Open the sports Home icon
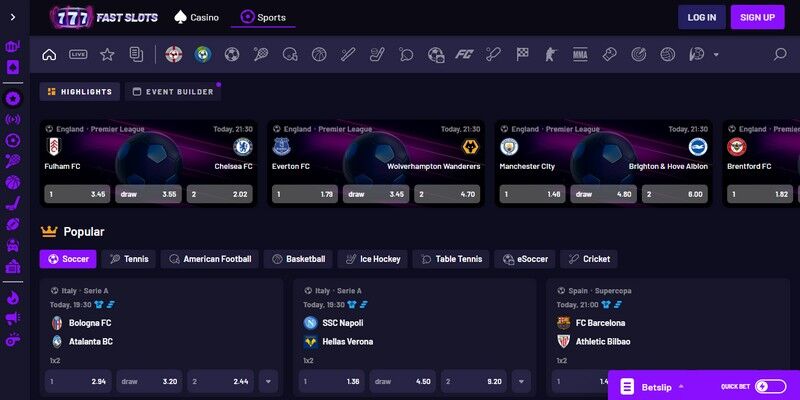 pyautogui.click(x=49, y=54)
